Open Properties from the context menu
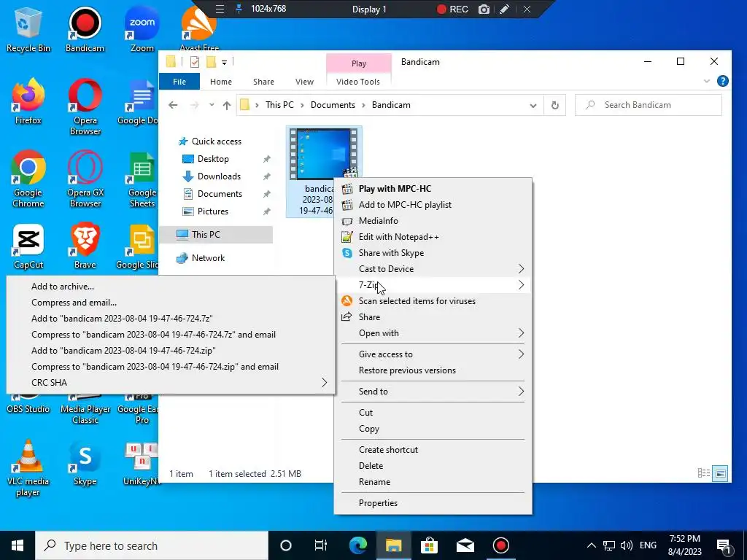Image resolution: width=747 pixels, height=560 pixels. point(433,503)
